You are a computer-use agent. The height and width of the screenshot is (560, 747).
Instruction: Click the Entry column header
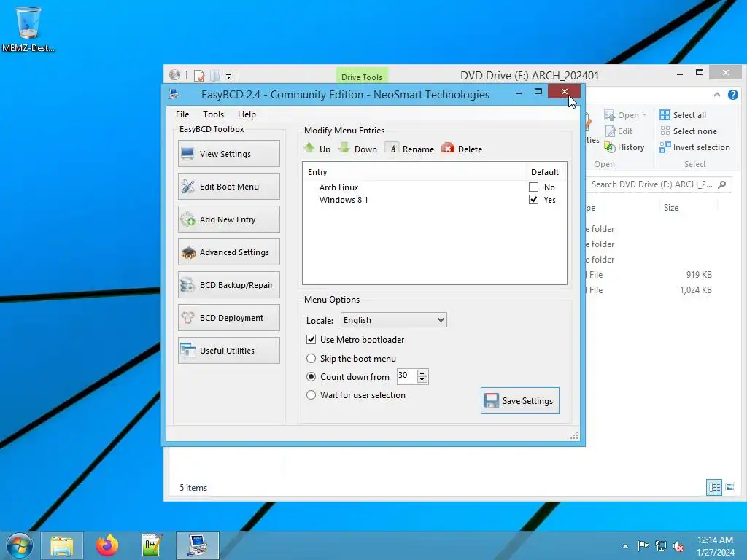click(317, 172)
